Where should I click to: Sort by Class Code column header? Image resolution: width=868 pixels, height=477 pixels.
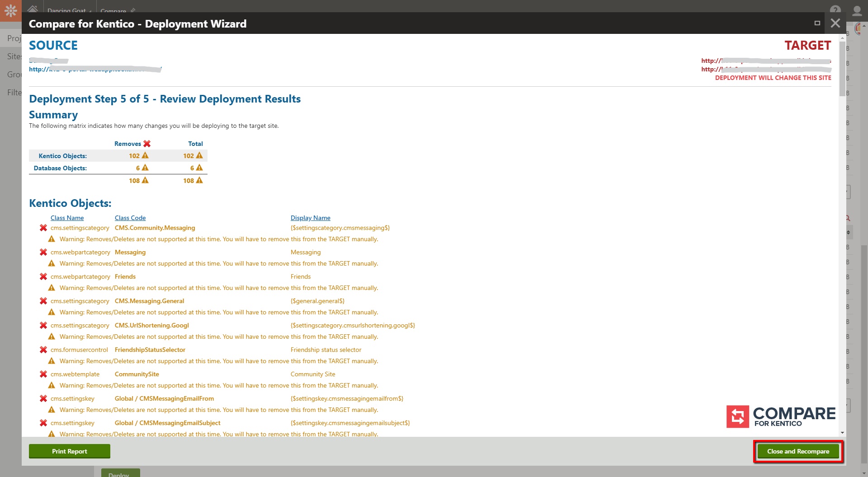(x=130, y=218)
